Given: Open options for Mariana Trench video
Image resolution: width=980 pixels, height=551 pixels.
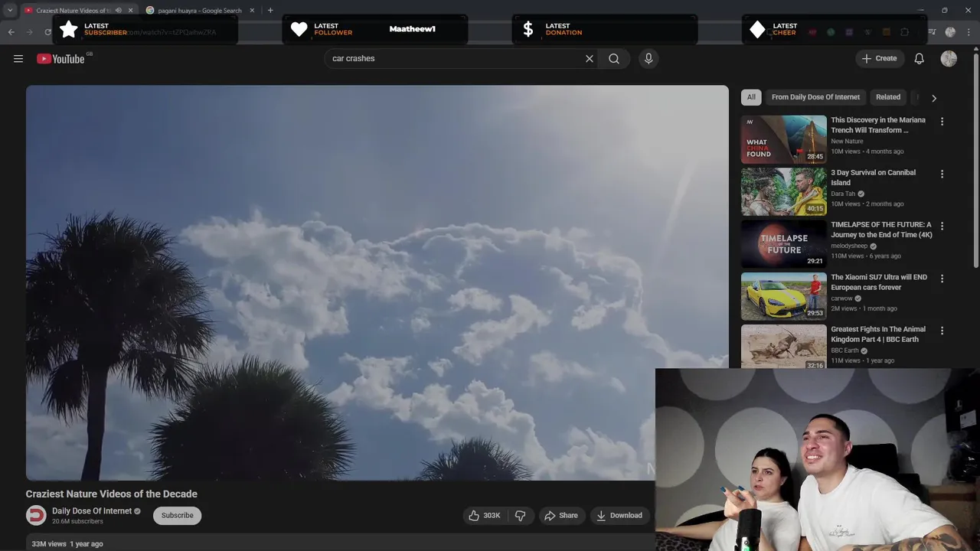Looking at the screenshot, I should point(942,122).
